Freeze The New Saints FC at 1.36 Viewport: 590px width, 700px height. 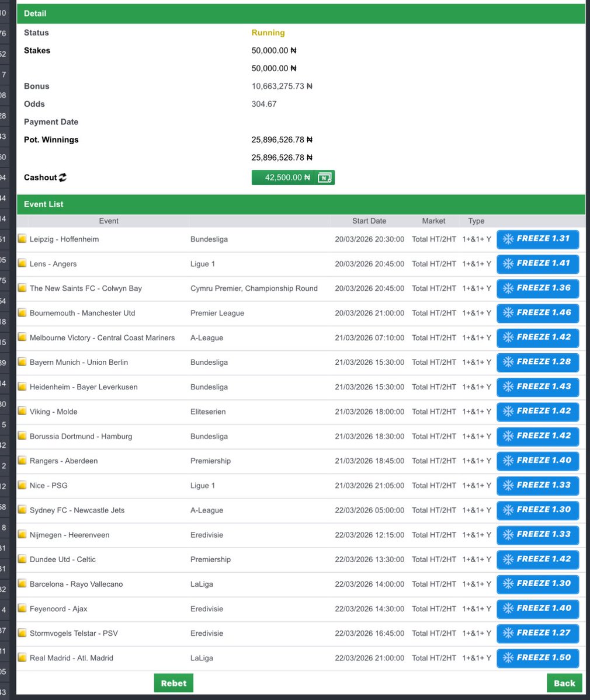click(538, 288)
